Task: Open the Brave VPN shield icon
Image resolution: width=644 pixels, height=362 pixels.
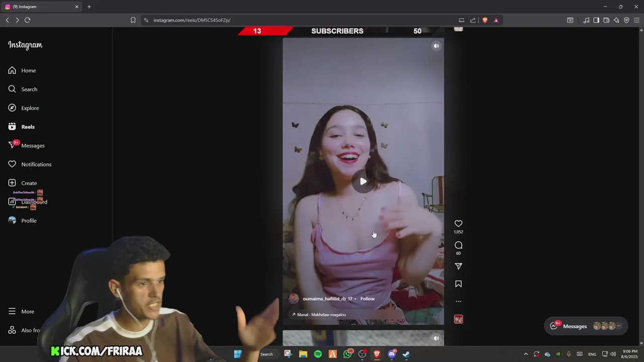Action: 626,20
